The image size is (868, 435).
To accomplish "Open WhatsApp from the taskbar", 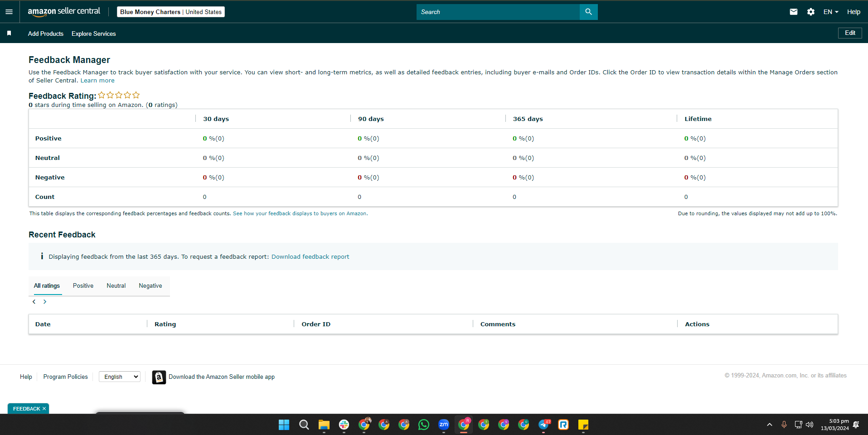I will click(424, 425).
